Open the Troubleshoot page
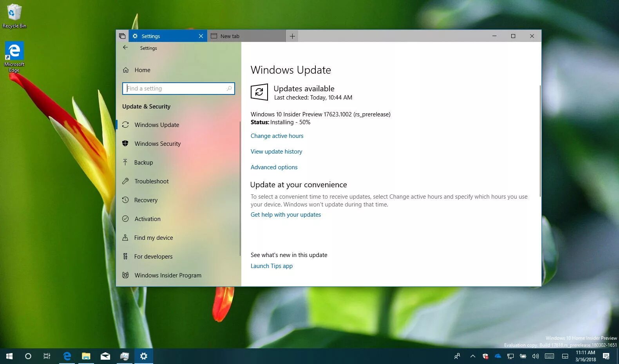This screenshot has height=364, width=619. click(178, 181)
